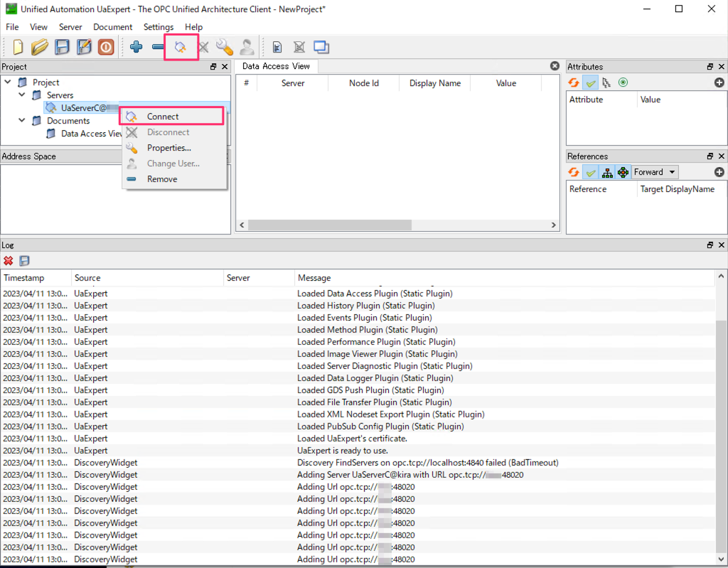Click the Add Server plus toolbar icon
728x568 pixels.
[136, 47]
